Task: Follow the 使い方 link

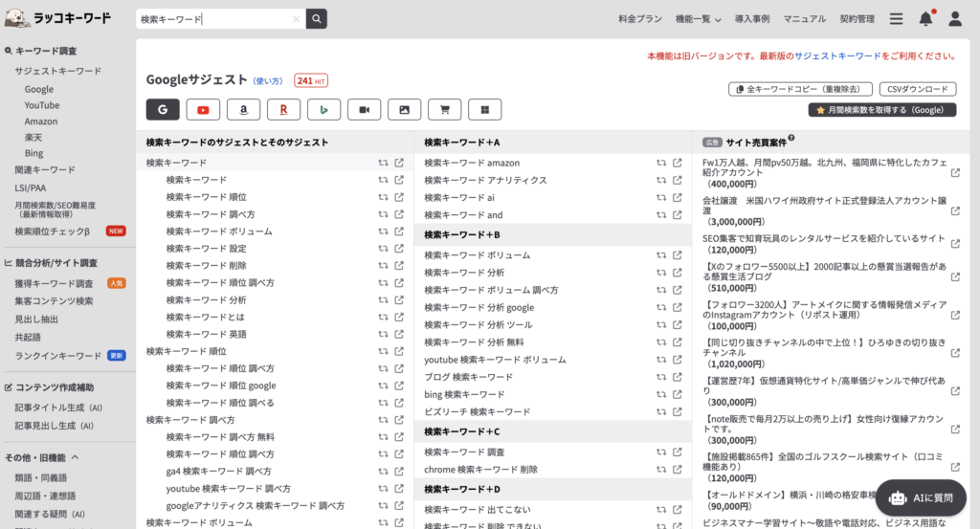Action: (x=268, y=81)
